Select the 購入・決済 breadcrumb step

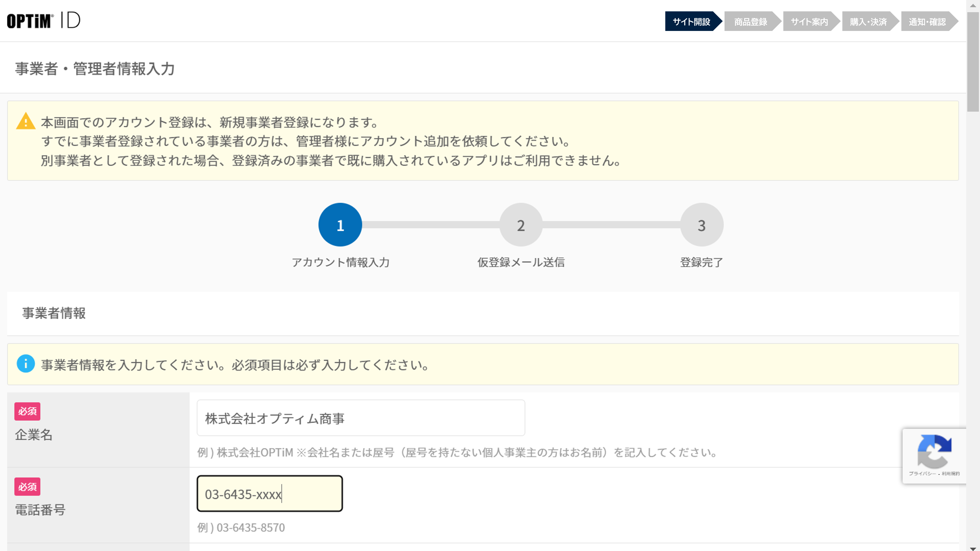[x=868, y=22]
